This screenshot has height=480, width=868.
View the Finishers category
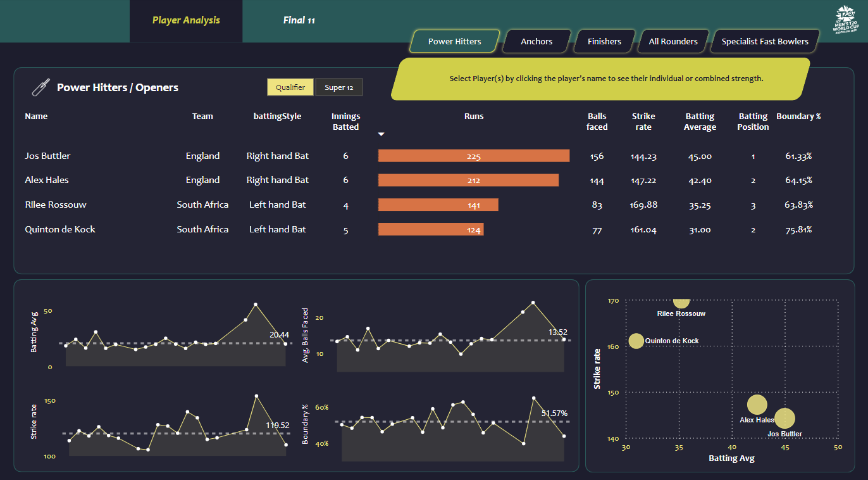(604, 41)
